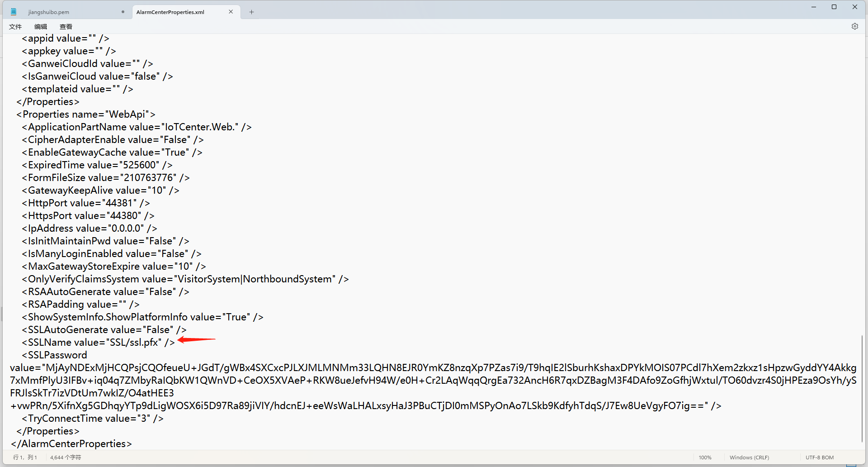The height and width of the screenshot is (467, 868).
Task: Click the CipherAdapterEnable value line
Action: 113,140
